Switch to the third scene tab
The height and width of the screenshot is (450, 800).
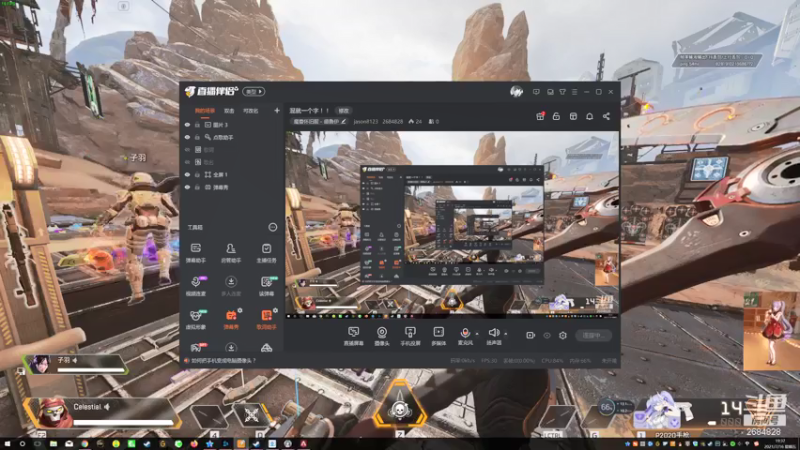click(x=251, y=111)
